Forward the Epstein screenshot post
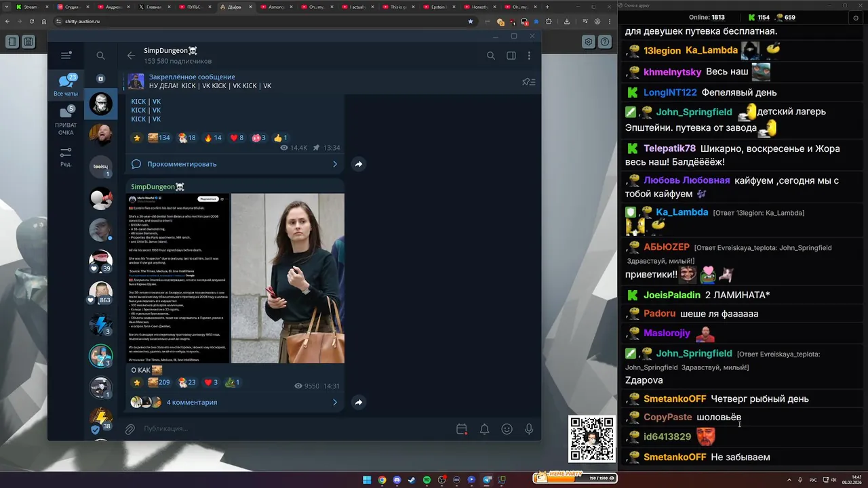 pos(359,402)
